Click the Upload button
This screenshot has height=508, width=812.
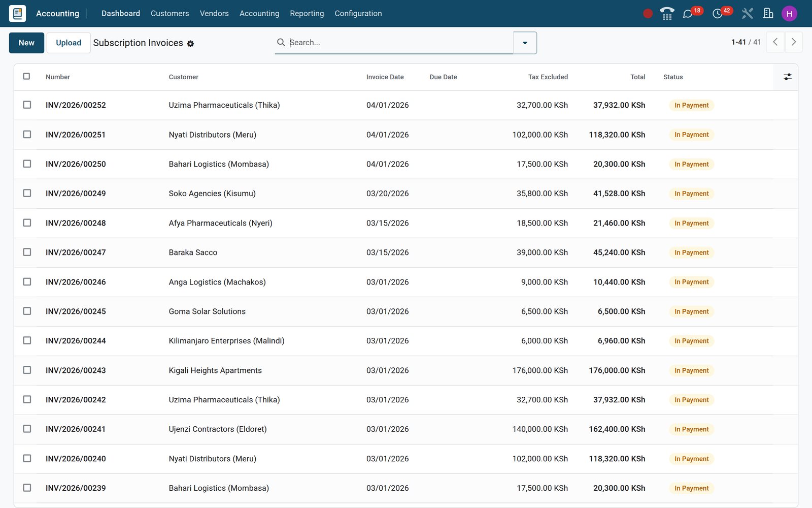[x=69, y=43]
